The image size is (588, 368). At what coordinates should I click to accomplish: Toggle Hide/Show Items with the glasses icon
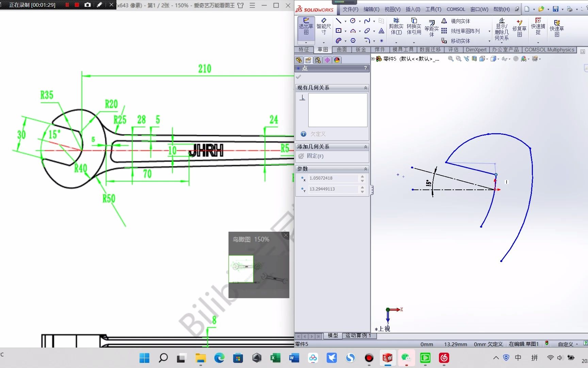click(505, 59)
